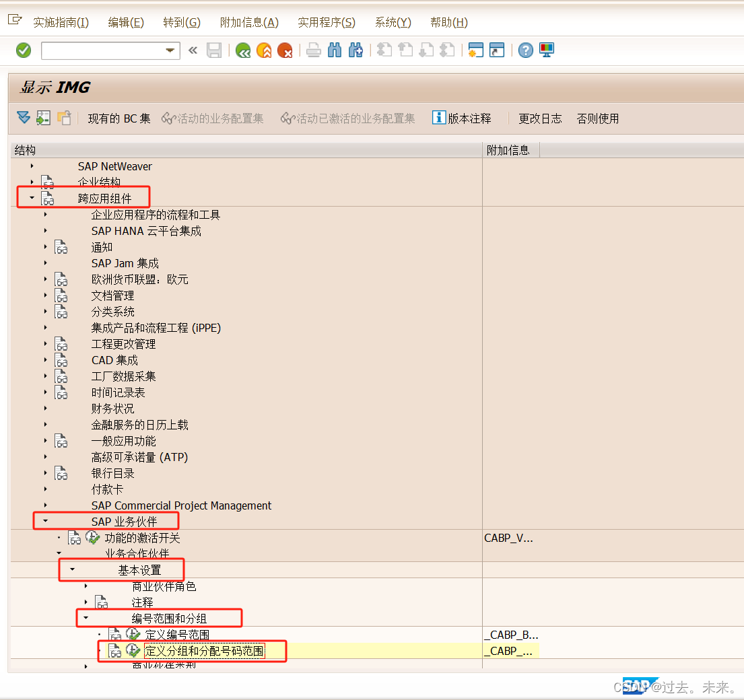Image resolution: width=744 pixels, height=700 pixels.
Task: Click the window menu icon at top left
Action: coord(15,20)
